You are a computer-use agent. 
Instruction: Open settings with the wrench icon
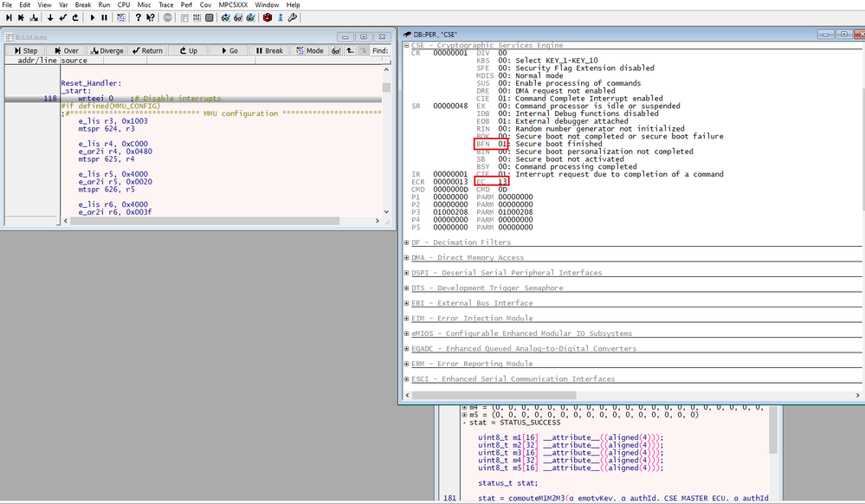[293, 17]
